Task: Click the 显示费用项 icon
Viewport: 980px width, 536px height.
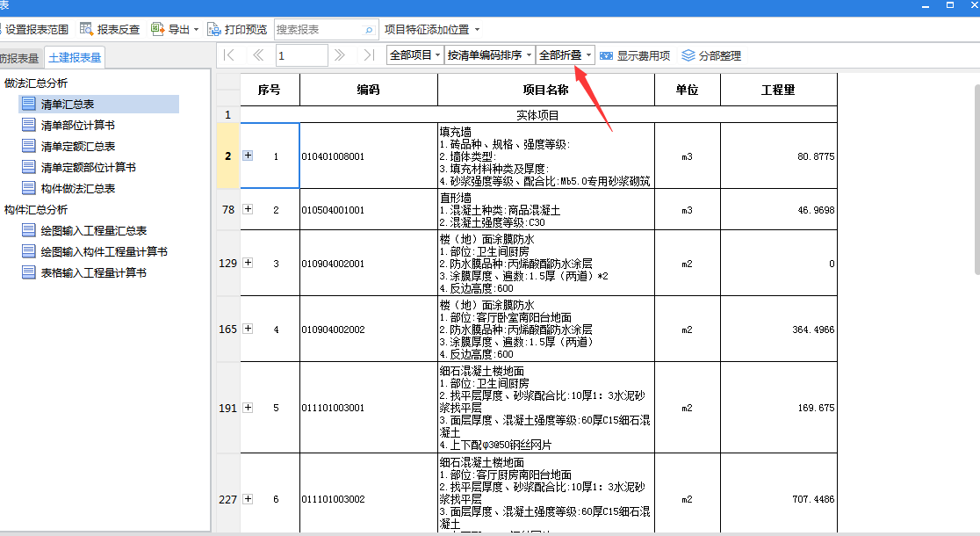Action: coord(606,55)
